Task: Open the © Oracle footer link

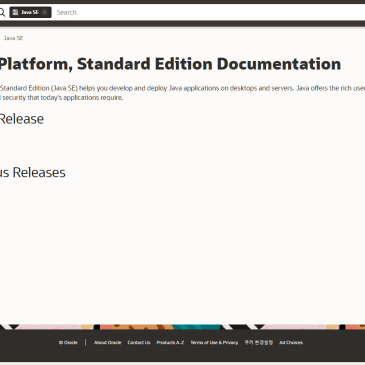Action: [x=68, y=342]
